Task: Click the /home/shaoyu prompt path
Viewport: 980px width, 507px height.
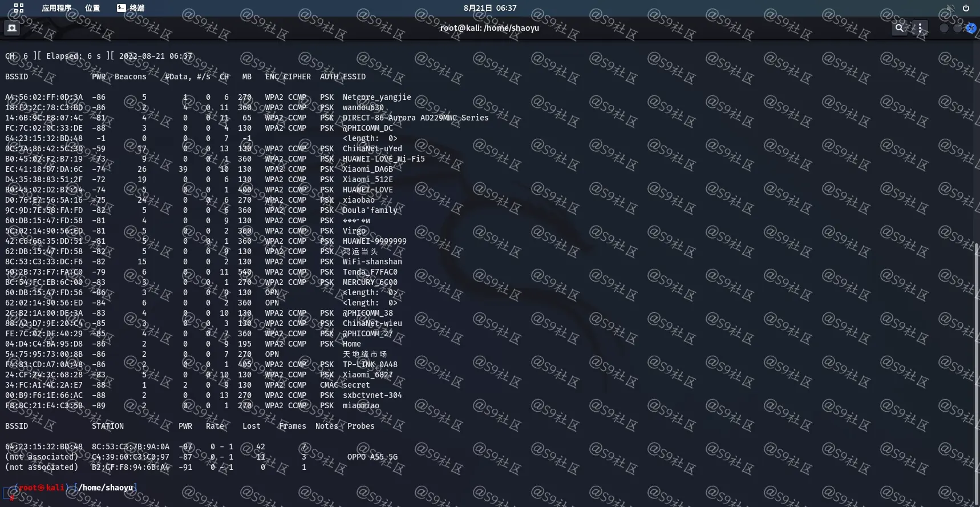Action: click(x=106, y=488)
